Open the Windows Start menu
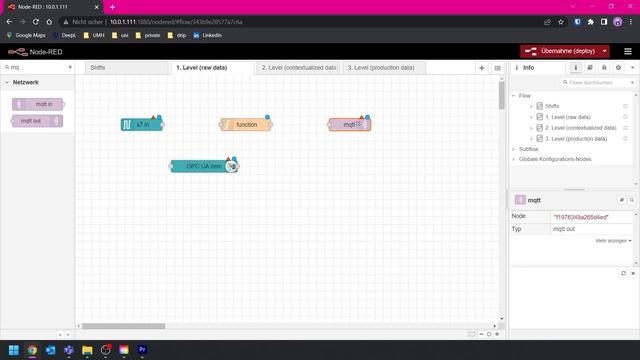Viewport: 640px width, 360px height. (x=13, y=350)
